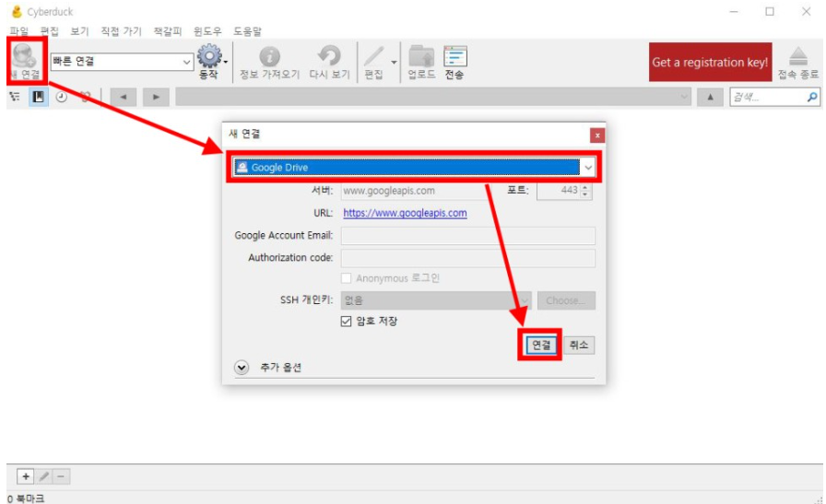This screenshot has width=826, height=504.
Task: Click the Upload (업로드) folder icon
Action: pos(421,62)
